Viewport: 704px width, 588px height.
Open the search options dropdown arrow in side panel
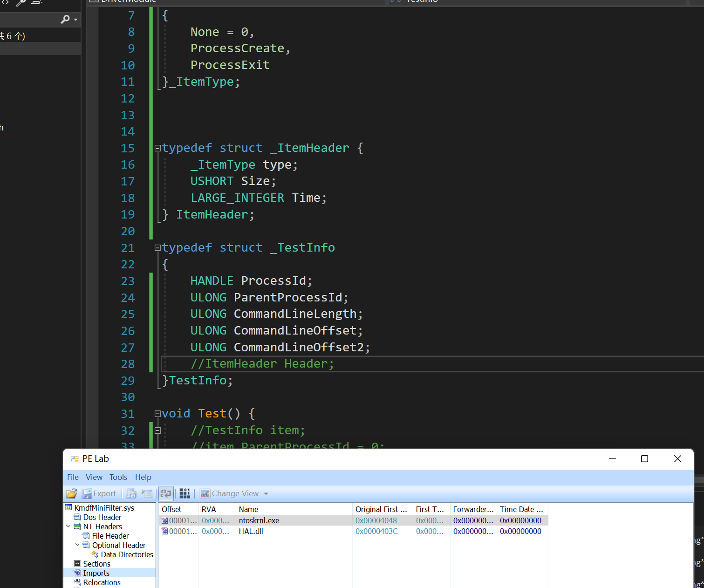[76, 20]
